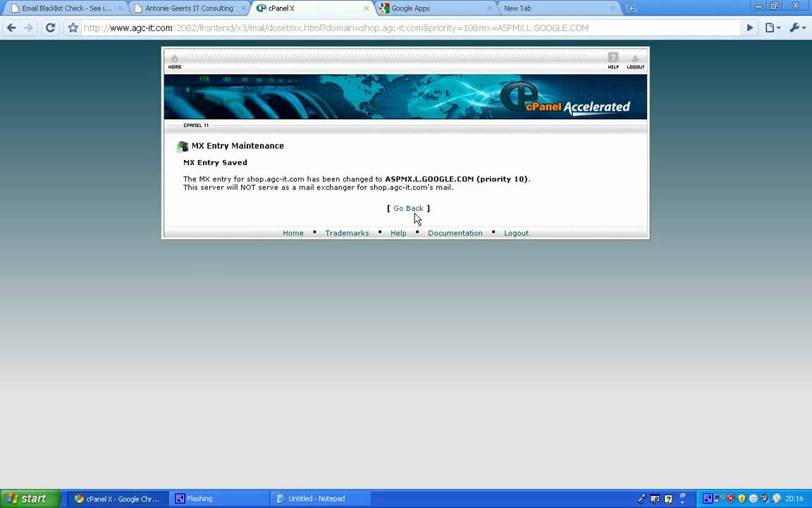
Task: Click the Go Back link
Action: (x=408, y=208)
